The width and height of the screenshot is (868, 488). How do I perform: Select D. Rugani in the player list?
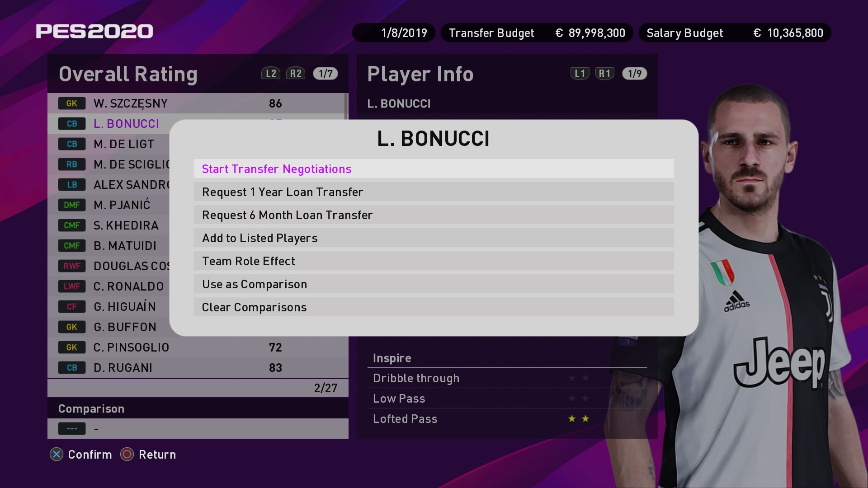point(198,368)
